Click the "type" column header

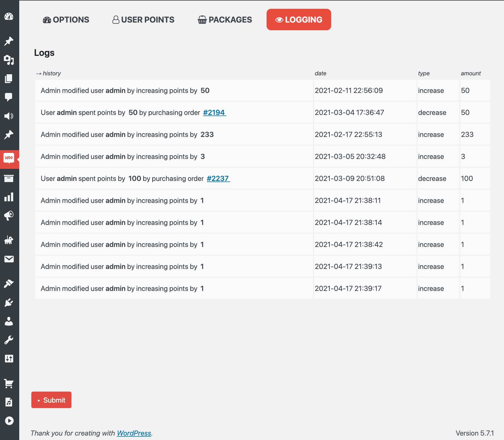coord(424,73)
